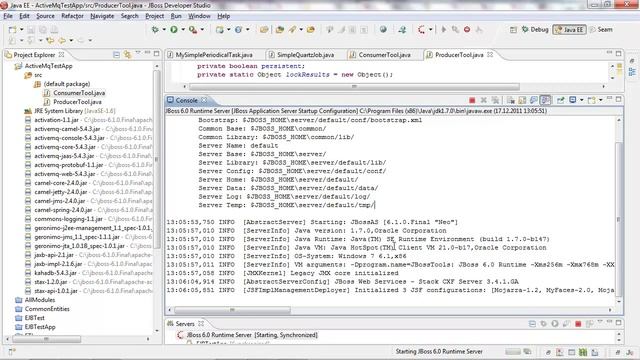Click Remove Launch X icon in Console

(x=484, y=100)
